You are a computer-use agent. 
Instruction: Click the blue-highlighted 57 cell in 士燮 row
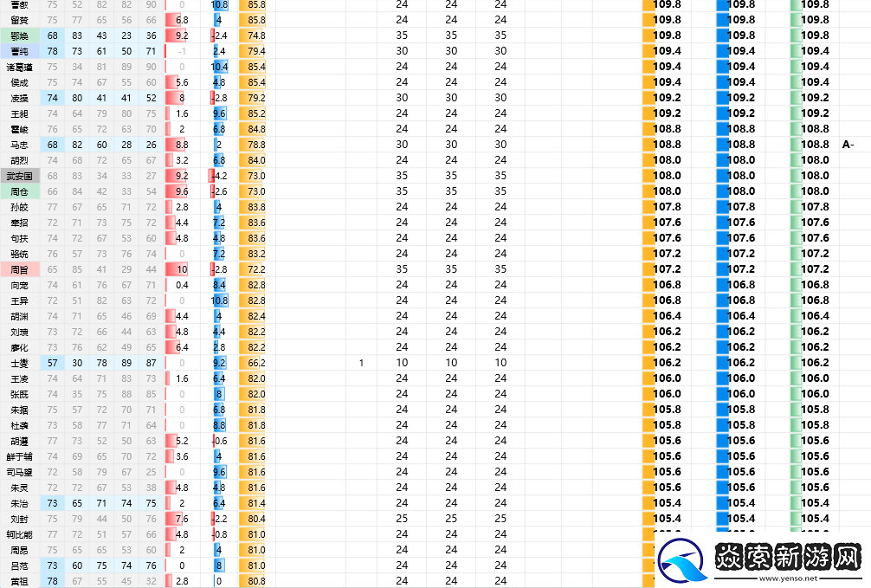(54, 363)
